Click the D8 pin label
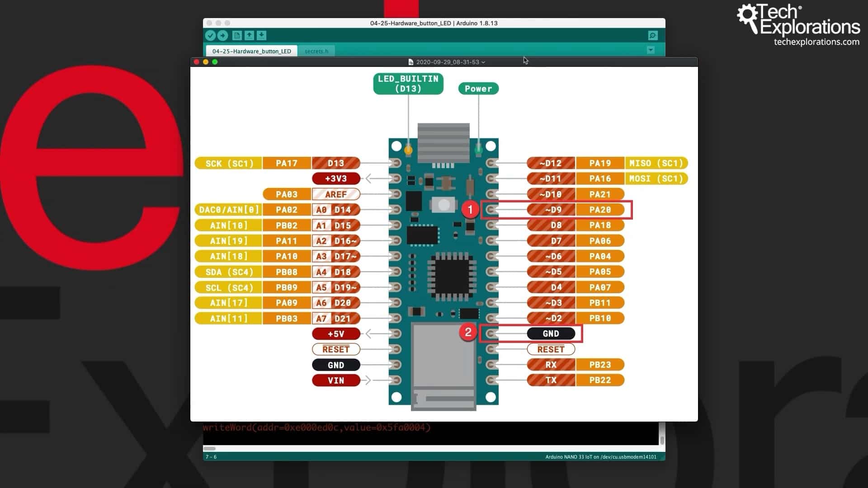The image size is (868, 488). tap(551, 225)
